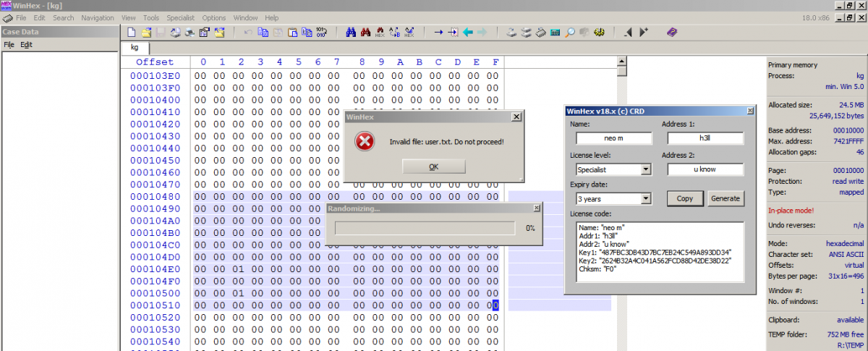Viewport: 868px width, 351px height.
Task: Click the Address 1 input field
Action: tap(705, 138)
